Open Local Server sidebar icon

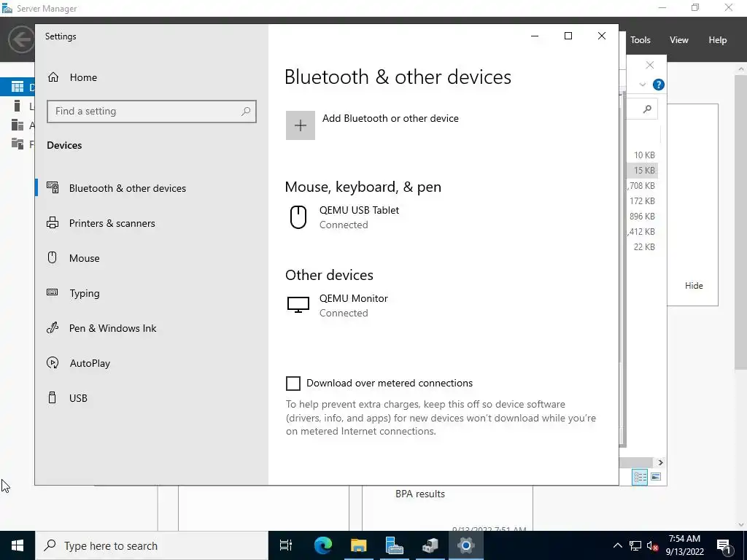18,106
